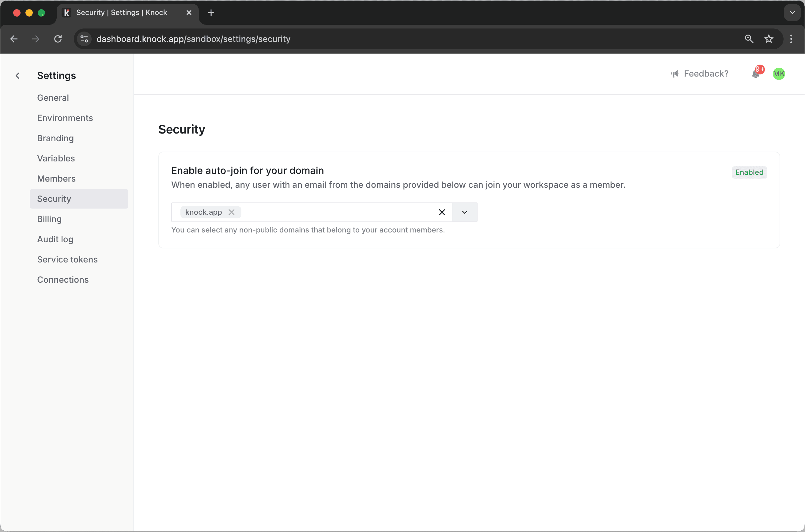Screen dimensions: 805x532
Task: Navigate back using the chevron beside Settings
Action: 18,75
